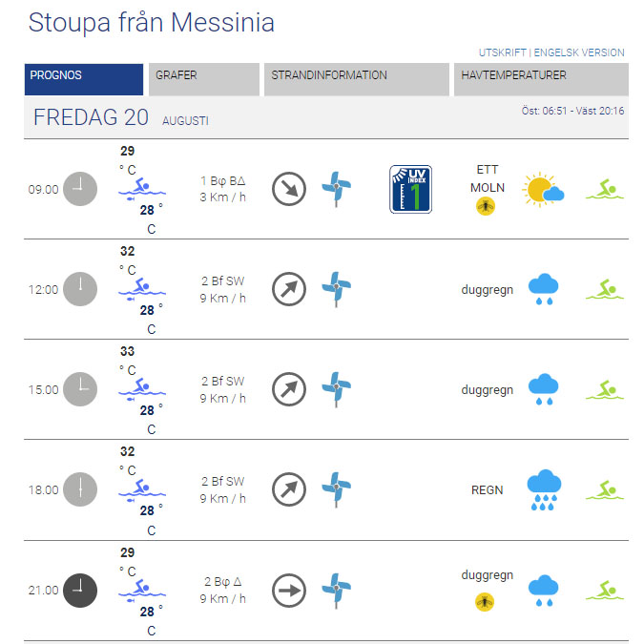The image size is (644, 644).
Task: Click the UTSKRIFT print link
Action: 502,52
